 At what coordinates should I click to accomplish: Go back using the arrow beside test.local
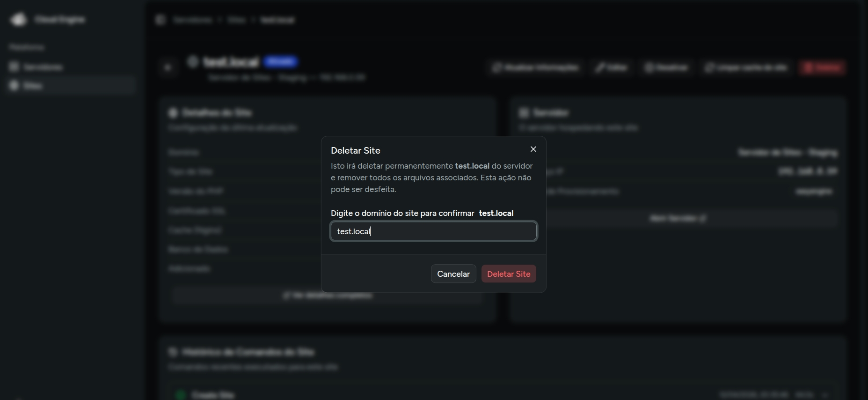click(168, 67)
